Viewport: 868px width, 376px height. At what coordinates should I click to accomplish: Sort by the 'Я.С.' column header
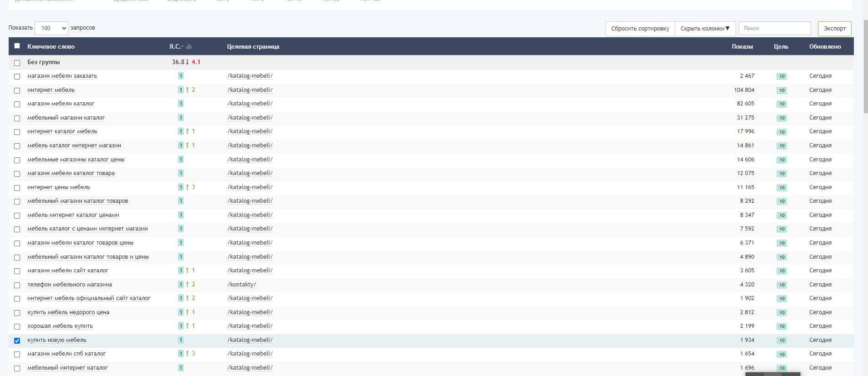coord(175,46)
